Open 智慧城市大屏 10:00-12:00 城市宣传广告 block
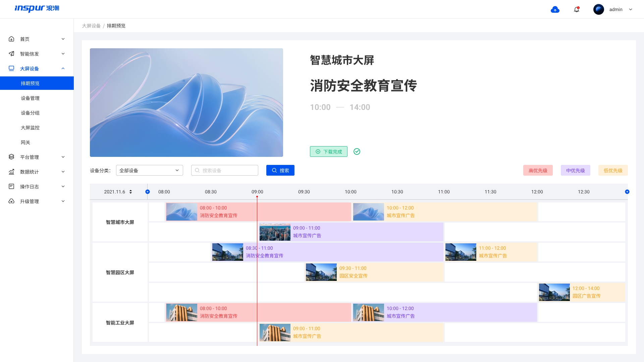 [445, 212]
